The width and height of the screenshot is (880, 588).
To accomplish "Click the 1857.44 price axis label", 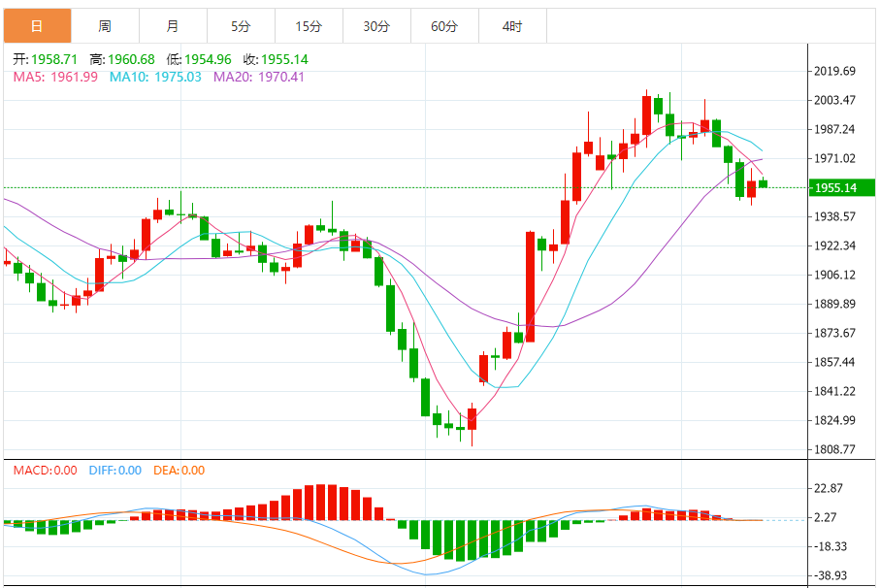I will [834, 363].
